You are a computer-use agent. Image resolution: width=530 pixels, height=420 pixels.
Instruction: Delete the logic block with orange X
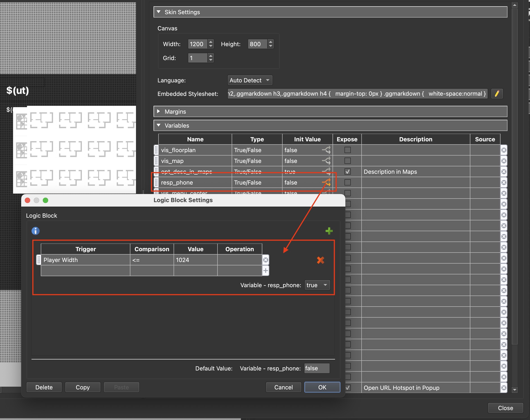click(321, 260)
